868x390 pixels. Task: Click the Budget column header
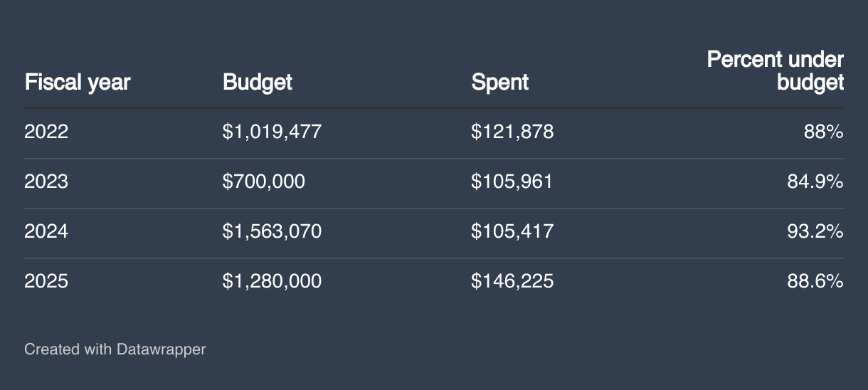pos(258,83)
